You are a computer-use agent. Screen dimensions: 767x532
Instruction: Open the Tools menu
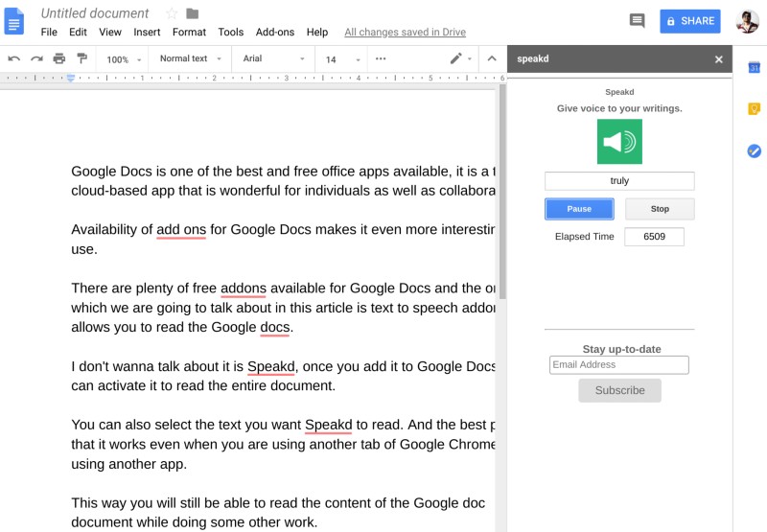click(230, 33)
